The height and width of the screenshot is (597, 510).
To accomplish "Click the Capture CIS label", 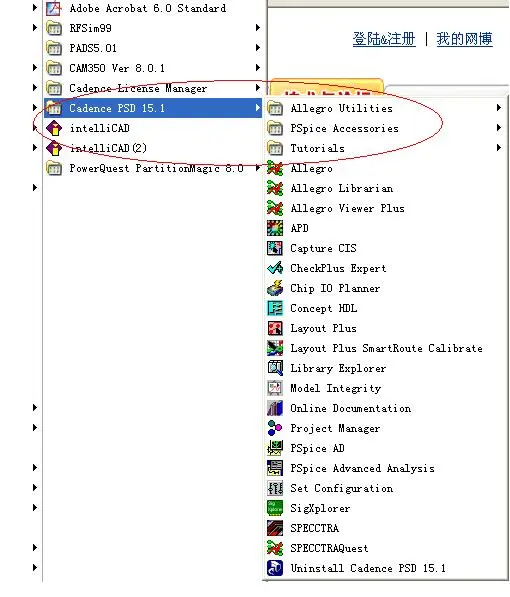I will (323, 248).
